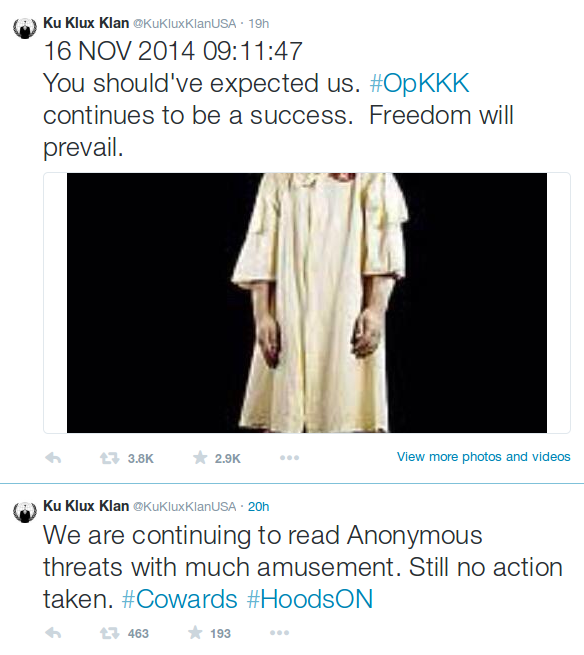The height and width of the screenshot is (655, 584).
Task: Open @KuKluxKlanUSA handle on second tweet
Action: [x=185, y=507]
